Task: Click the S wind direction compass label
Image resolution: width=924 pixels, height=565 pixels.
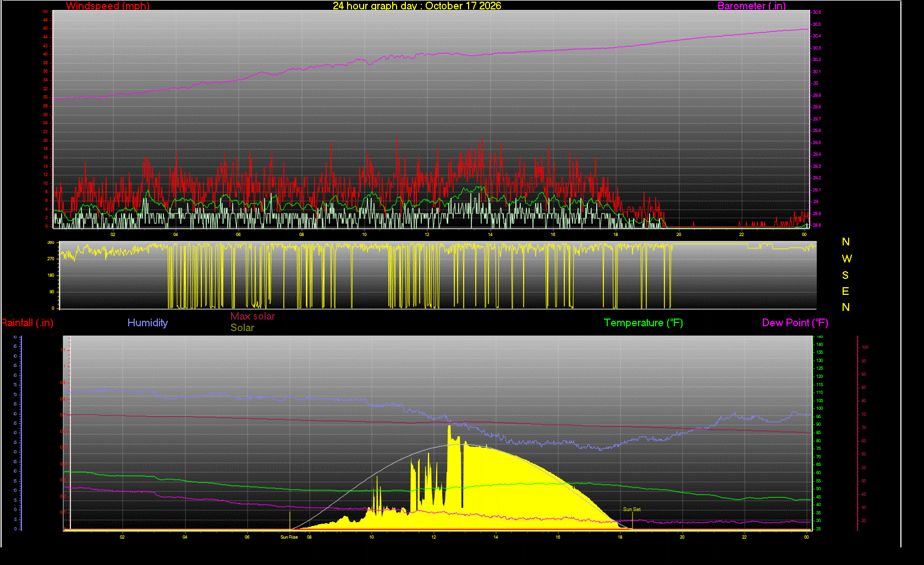Action: [845, 275]
